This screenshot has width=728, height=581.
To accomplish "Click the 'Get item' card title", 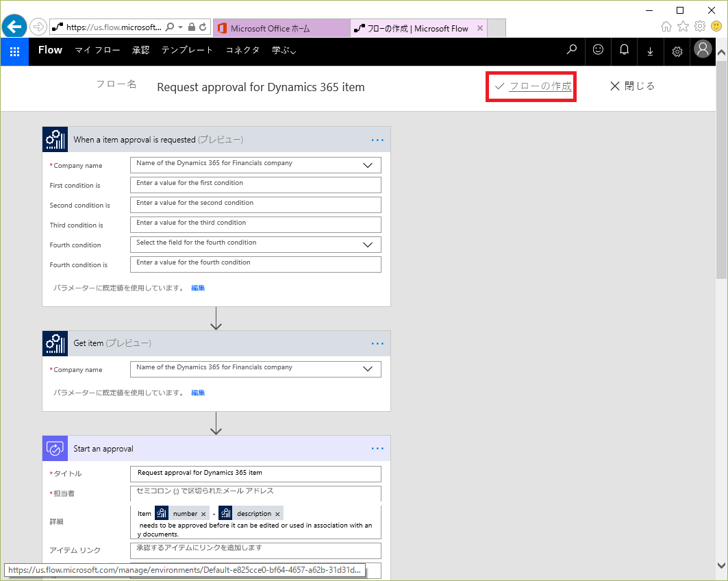I will (88, 343).
